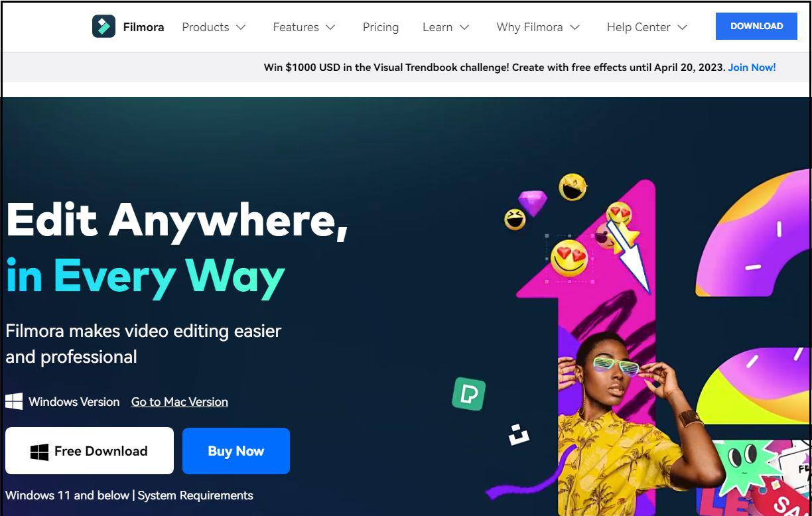Click the heart-eyes emoji in selection box

[x=569, y=258]
